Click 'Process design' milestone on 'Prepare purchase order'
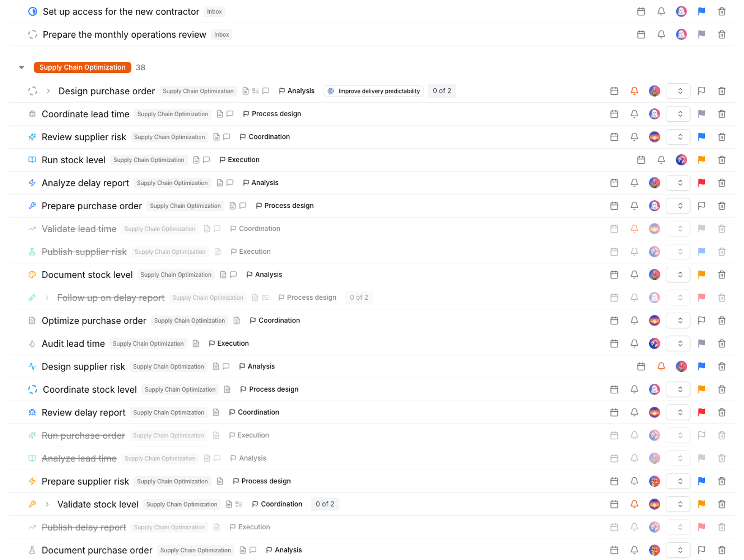The image size is (744, 560). 285,206
